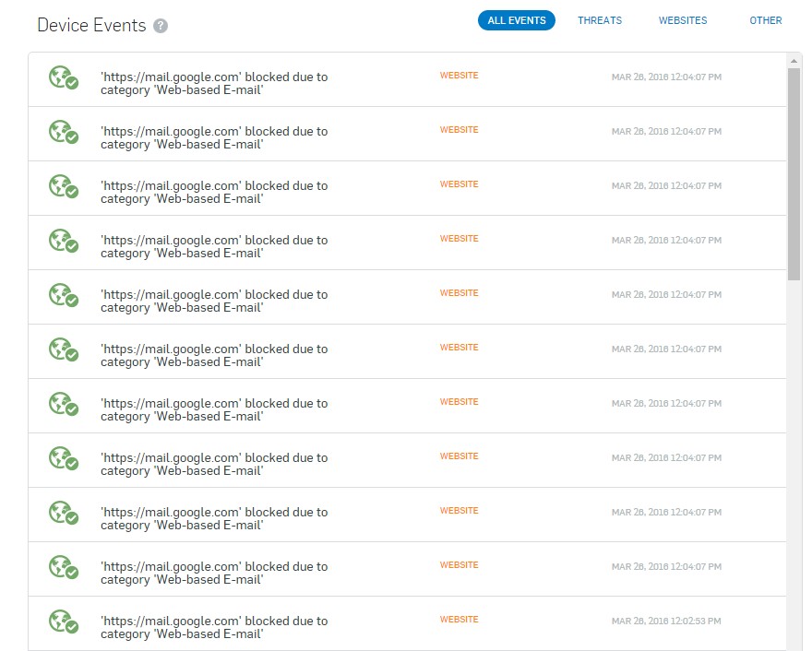Viewport: 812px width, 651px height.
Task: Click globe icon of third event row
Action: (x=64, y=186)
